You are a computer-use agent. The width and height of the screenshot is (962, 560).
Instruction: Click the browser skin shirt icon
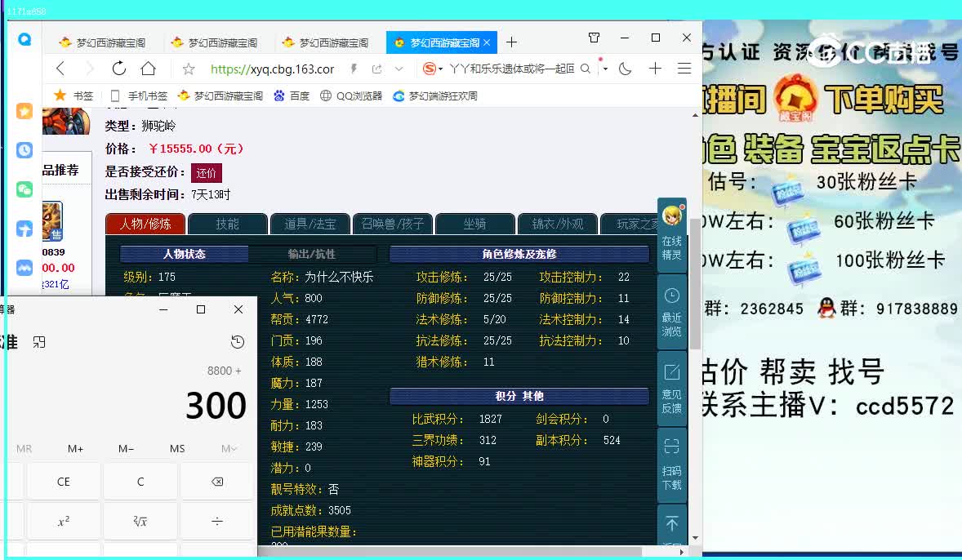[594, 38]
